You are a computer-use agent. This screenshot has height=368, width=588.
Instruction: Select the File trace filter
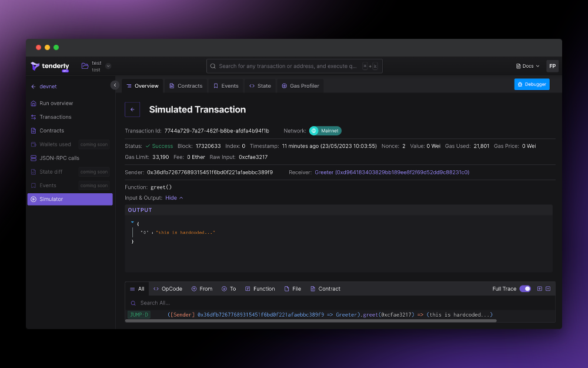pos(292,289)
